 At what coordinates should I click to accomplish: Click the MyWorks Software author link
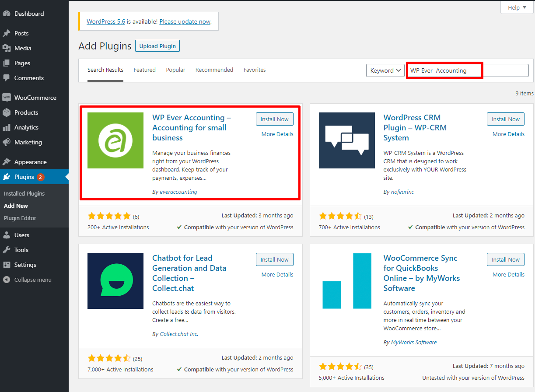pos(414,342)
